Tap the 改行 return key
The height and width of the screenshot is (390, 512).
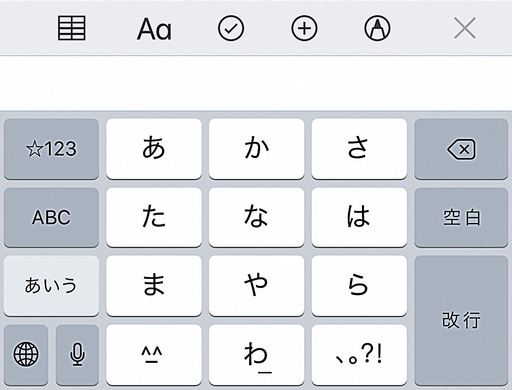click(461, 320)
